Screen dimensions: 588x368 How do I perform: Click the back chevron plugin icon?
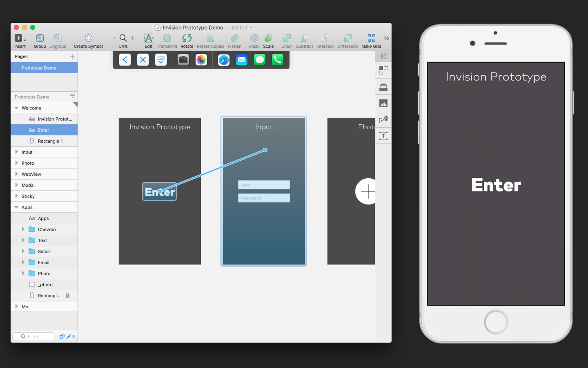pyautogui.click(x=125, y=60)
